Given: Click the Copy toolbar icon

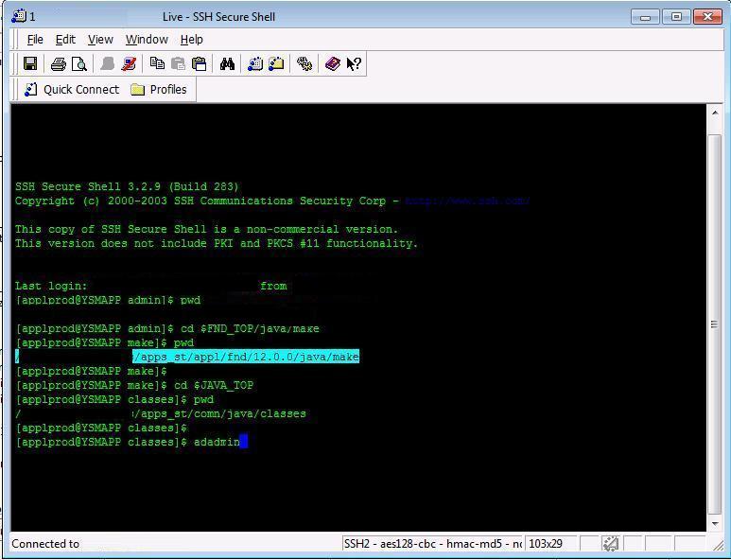Looking at the screenshot, I should [157, 63].
